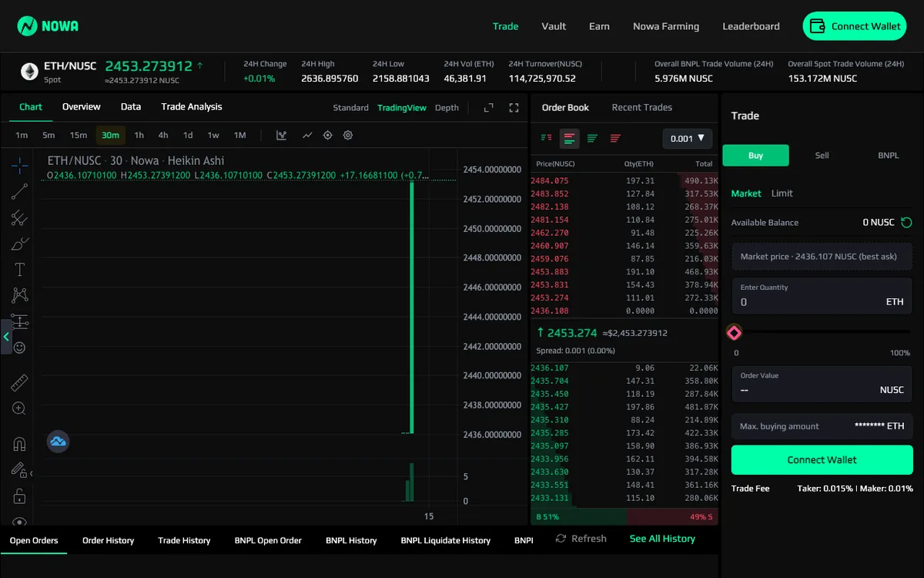Set 1w chart interval

(213, 136)
